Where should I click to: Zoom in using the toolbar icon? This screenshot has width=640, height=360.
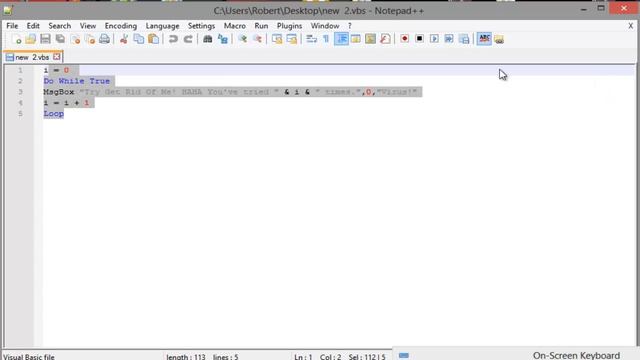click(x=242, y=39)
